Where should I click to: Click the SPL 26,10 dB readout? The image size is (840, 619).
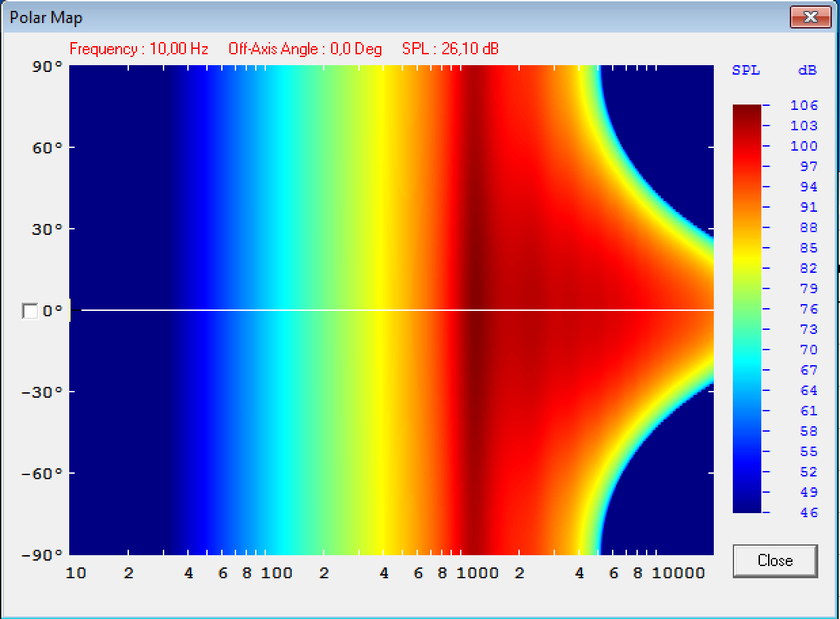click(451, 50)
